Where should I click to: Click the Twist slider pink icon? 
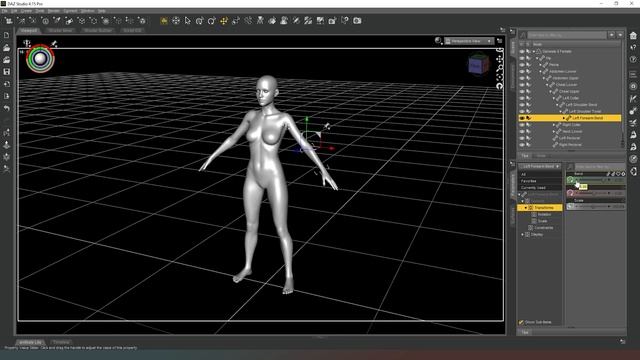pyautogui.click(x=570, y=193)
